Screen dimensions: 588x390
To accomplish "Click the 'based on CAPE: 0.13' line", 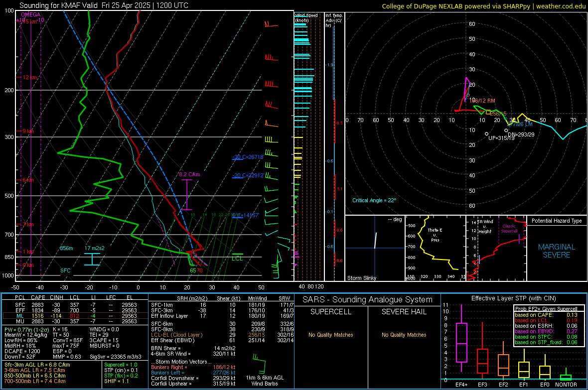I will 546,315.
